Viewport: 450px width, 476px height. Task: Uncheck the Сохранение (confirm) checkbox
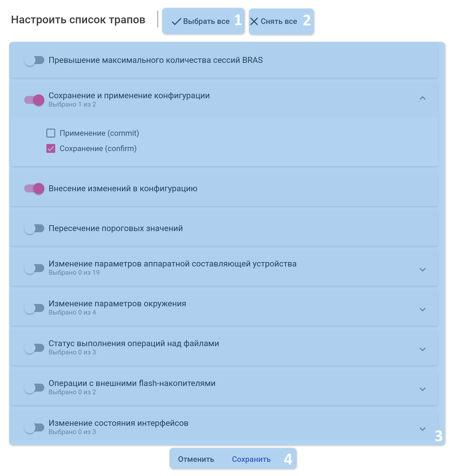pyautogui.click(x=51, y=148)
